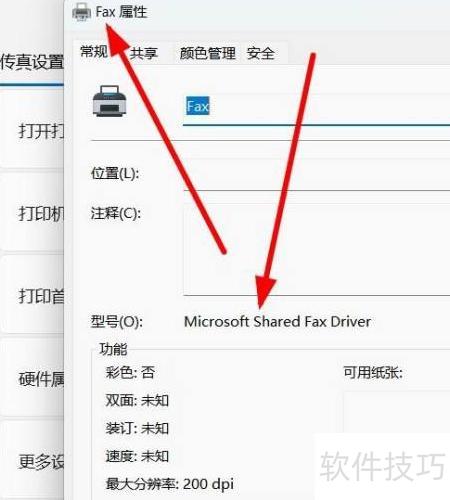The image size is (450, 500).
Task: Open the 共享 tab
Action: 144,53
